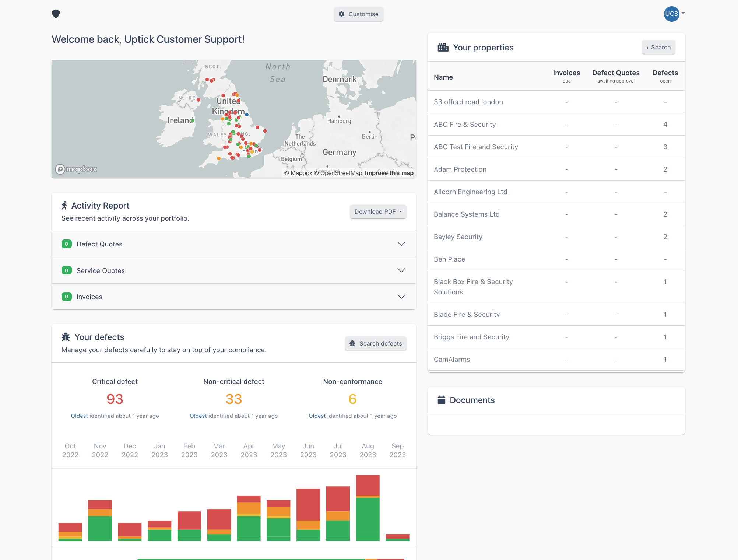Click the Critical defect count 93
Viewport: 738px width, 560px height.
[115, 399]
